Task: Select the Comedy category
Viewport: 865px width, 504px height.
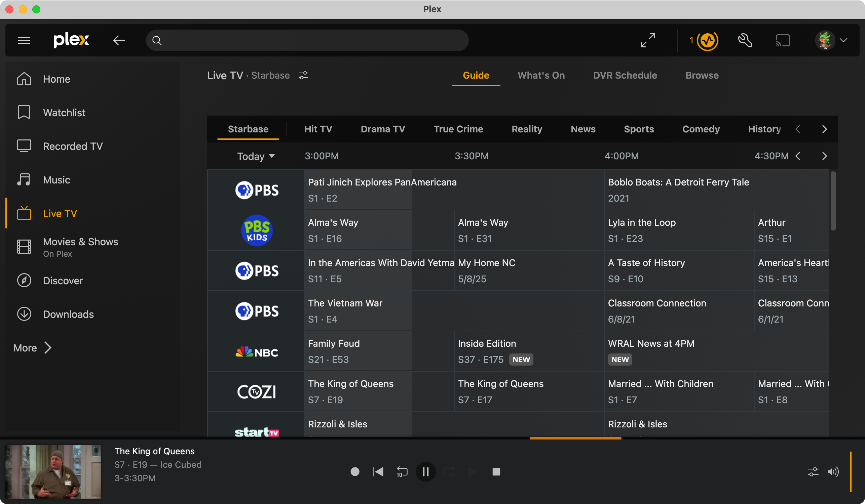Action: click(701, 129)
